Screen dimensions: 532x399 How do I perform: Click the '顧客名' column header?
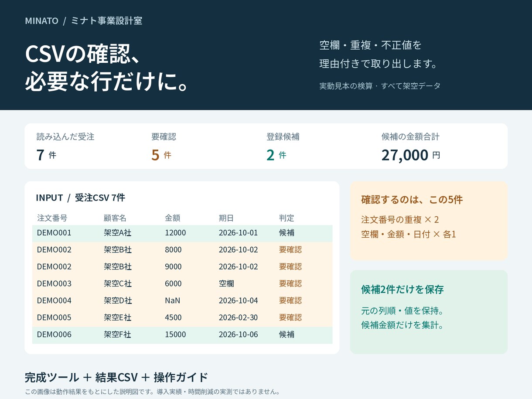pos(115,218)
